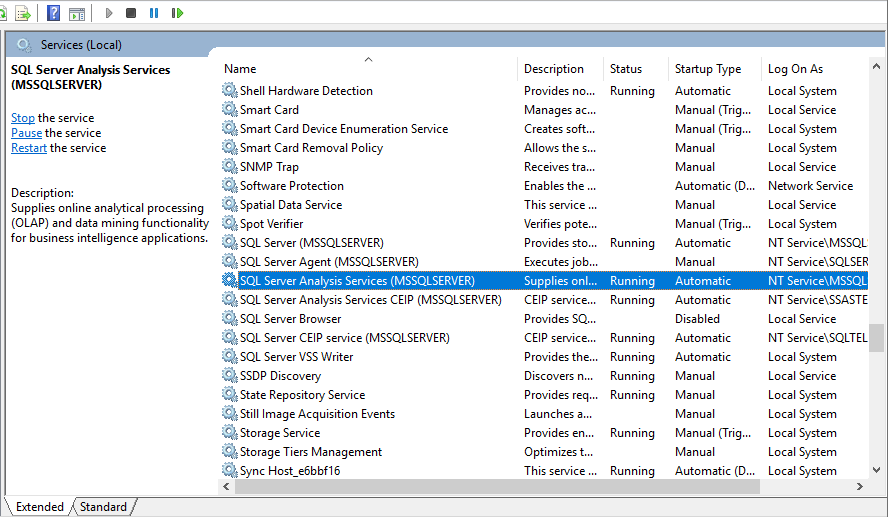
Task: Click the vertical scrollbar up arrow
Action: coord(876,66)
